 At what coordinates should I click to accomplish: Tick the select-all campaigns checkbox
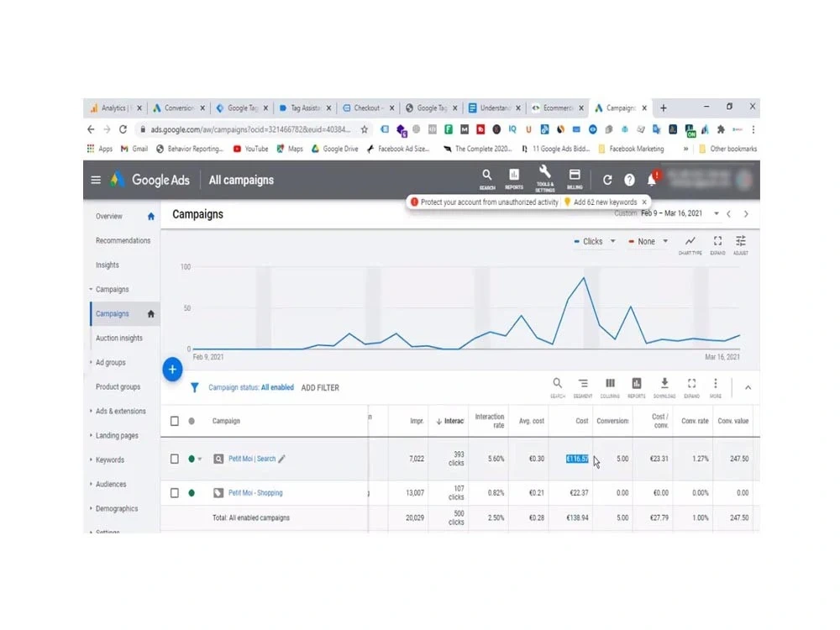[175, 421]
